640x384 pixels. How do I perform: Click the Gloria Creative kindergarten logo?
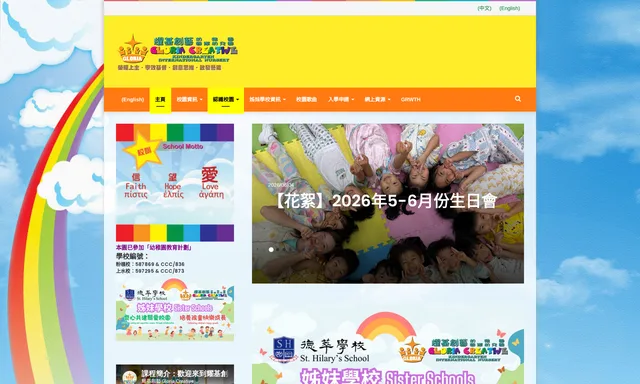[x=178, y=53]
